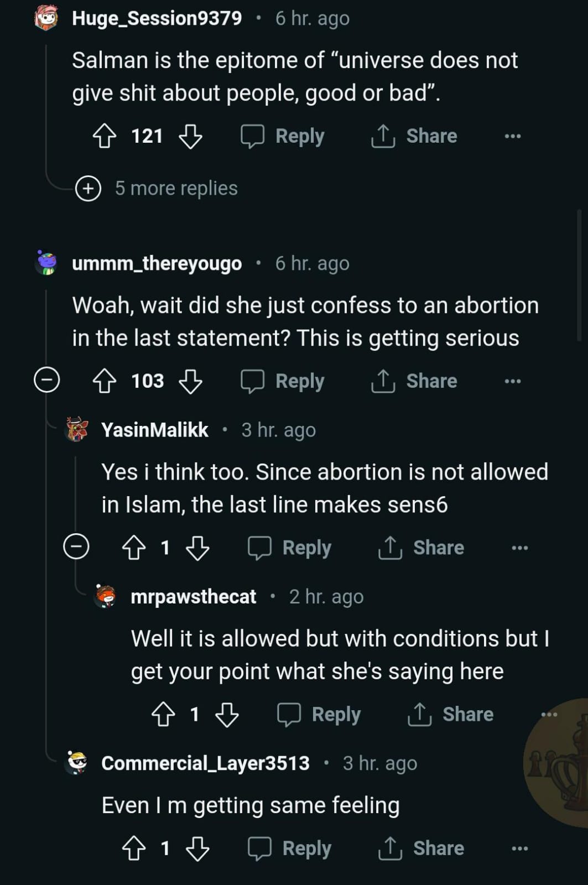
Task: Open mrpawsthecat's profile link
Action: point(193,597)
